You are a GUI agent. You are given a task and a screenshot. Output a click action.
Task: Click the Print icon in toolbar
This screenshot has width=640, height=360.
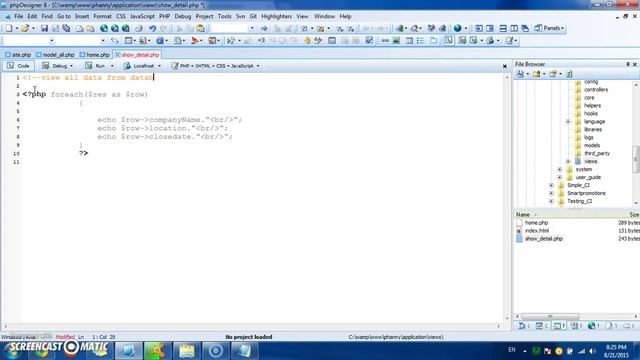click(x=139, y=28)
